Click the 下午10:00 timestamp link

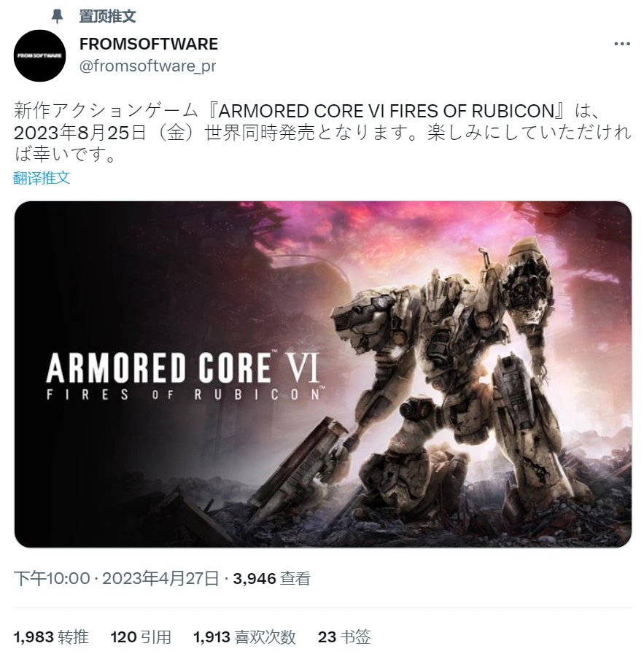point(52,578)
